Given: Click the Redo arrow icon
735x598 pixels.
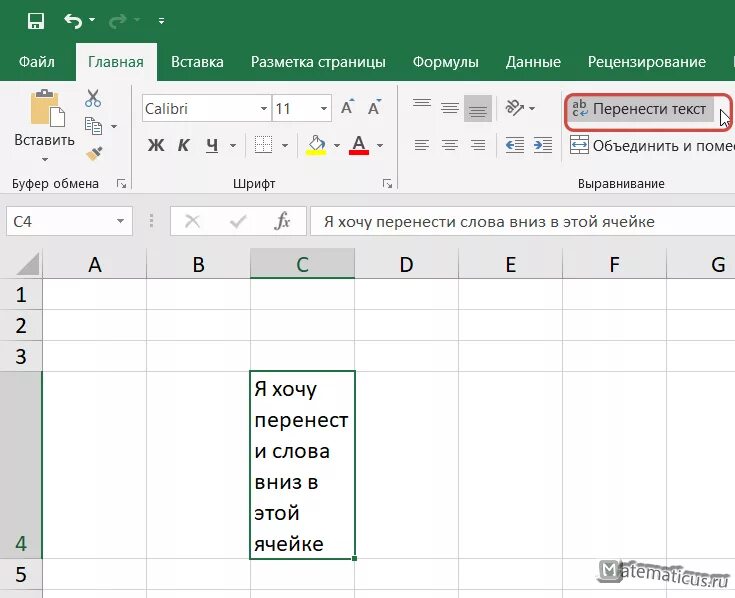Looking at the screenshot, I should click(x=117, y=21).
